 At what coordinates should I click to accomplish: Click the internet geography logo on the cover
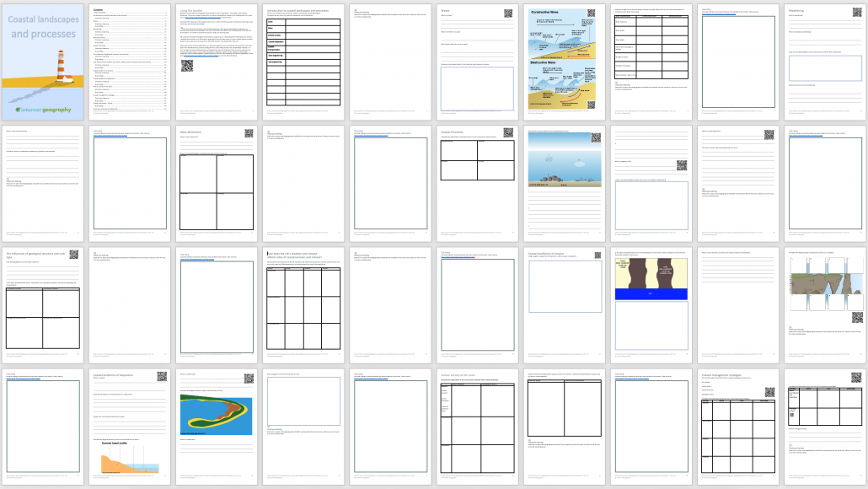(43, 110)
